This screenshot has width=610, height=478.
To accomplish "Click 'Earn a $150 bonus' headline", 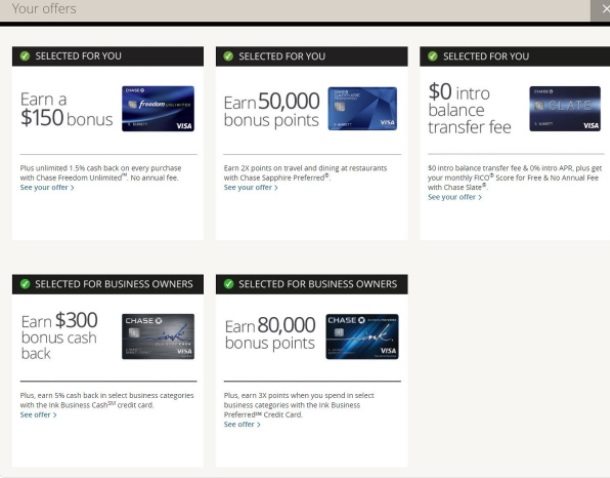I will click(x=67, y=109).
